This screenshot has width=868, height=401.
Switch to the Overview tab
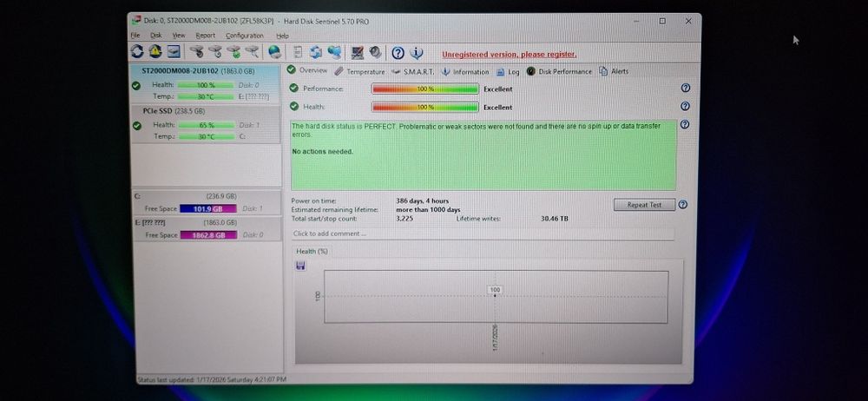click(307, 70)
